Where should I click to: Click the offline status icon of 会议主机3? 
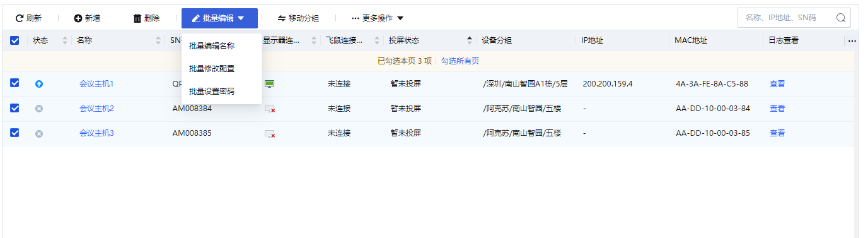pyautogui.click(x=39, y=134)
